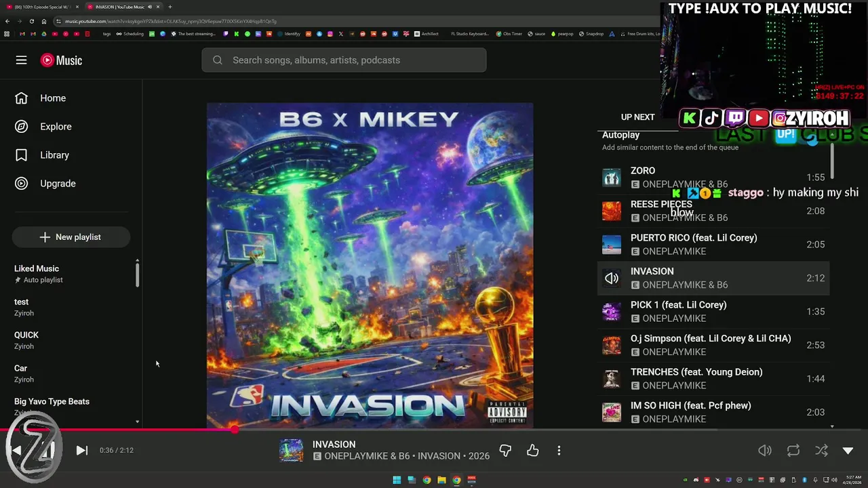Click the player volume icon
This screenshot has width=868, height=488.
(765, 450)
